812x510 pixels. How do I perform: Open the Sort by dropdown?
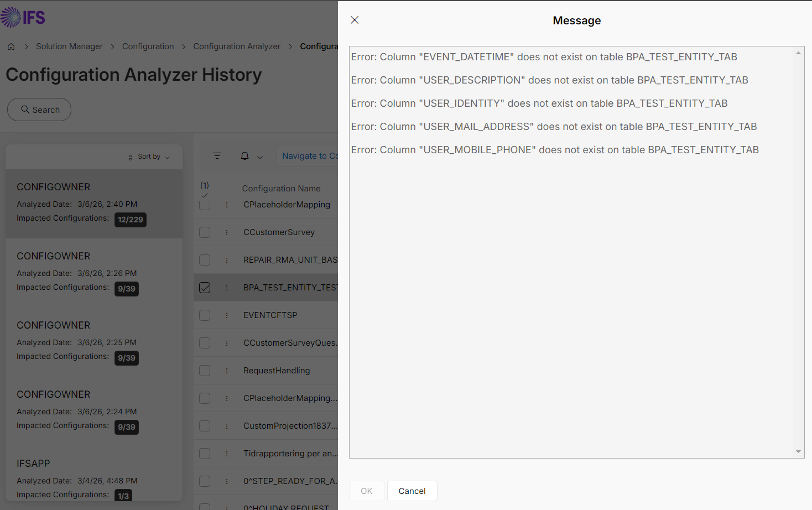(149, 157)
